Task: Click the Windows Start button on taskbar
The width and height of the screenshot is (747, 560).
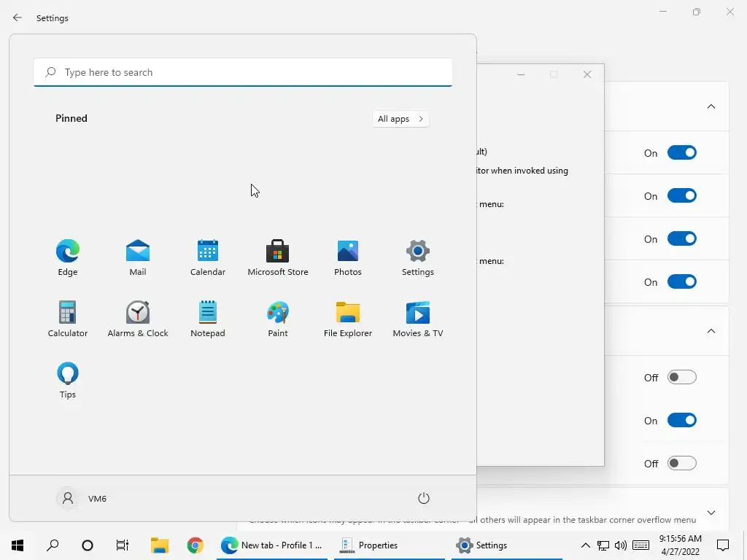Action: click(18, 545)
